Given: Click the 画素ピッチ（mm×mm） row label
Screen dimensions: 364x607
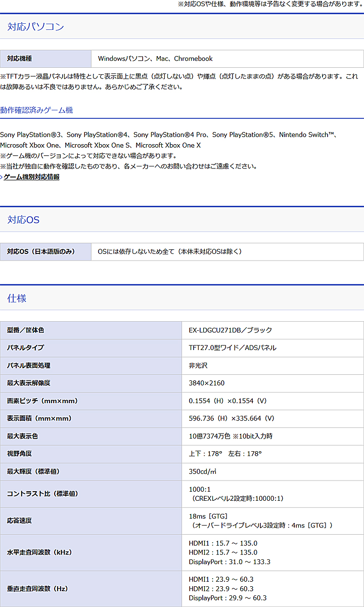Looking at the screenshot, I should (91, 401).
